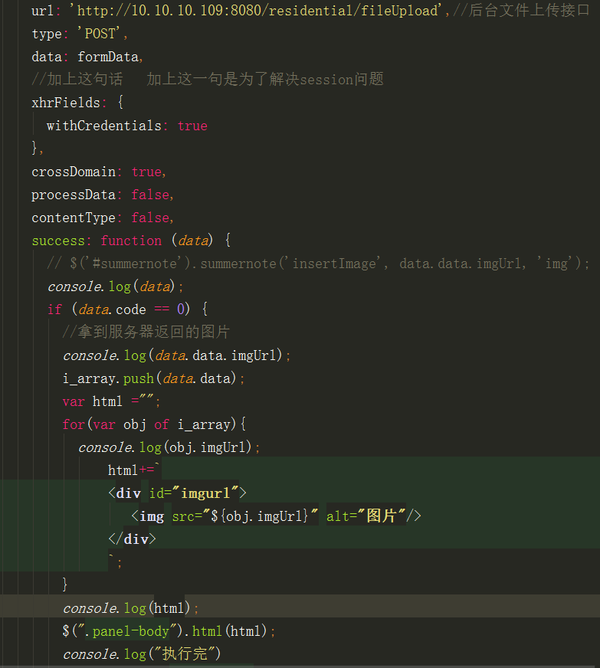The height and width of the screenshot is (668, 600).
Task: Click the 拿到服务器返回的图片 comment
Action: [146, 332]
